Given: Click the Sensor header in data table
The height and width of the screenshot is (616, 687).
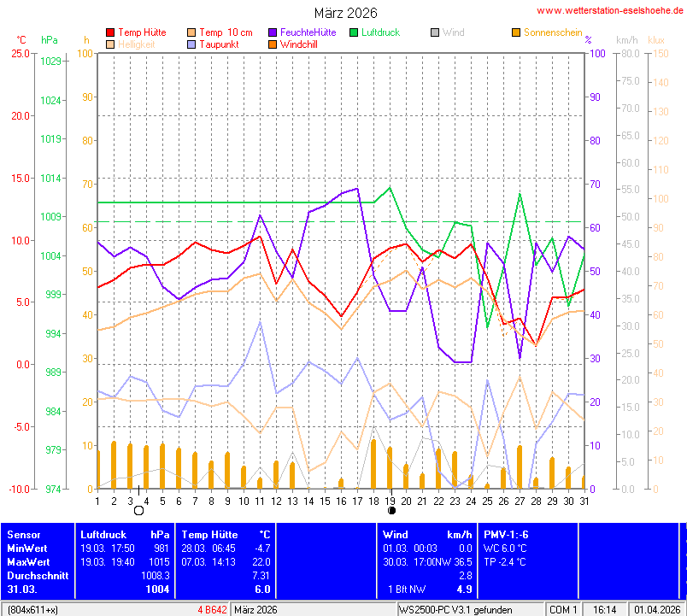Looking at the screenshot, I should [x=24, y=535].
